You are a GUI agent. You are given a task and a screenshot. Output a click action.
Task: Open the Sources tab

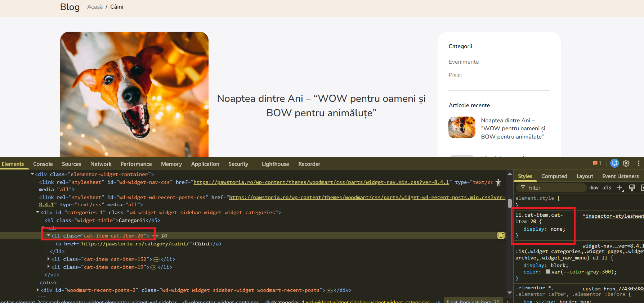click(x=71, y=164)
